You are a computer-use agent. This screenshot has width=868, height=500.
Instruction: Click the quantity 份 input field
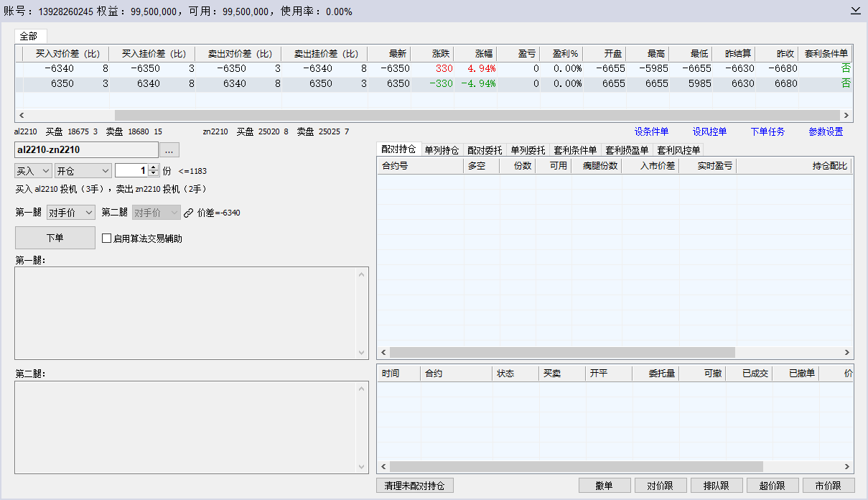tap(131, 171)
